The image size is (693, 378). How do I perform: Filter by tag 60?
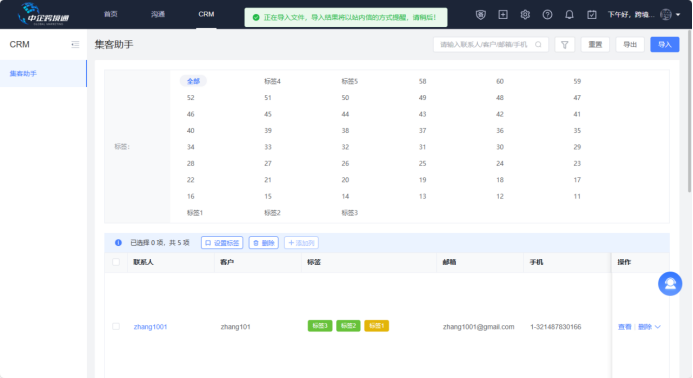(500, 81)
